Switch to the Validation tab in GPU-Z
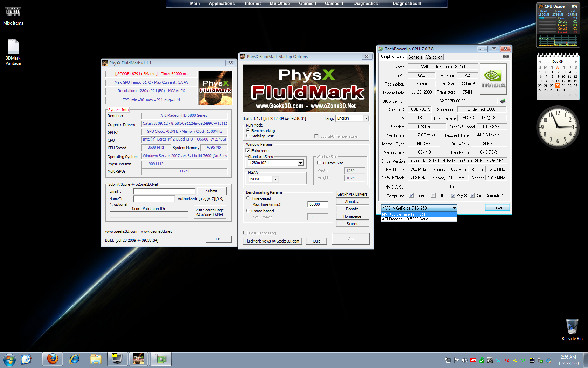This screenshot has height=368, width=588. (434, 57)
